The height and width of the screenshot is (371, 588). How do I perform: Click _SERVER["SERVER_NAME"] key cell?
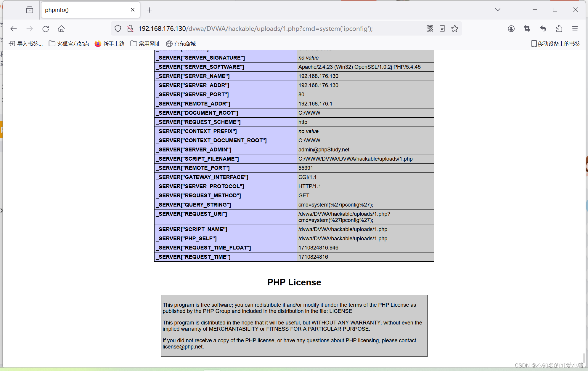point(226,76)
